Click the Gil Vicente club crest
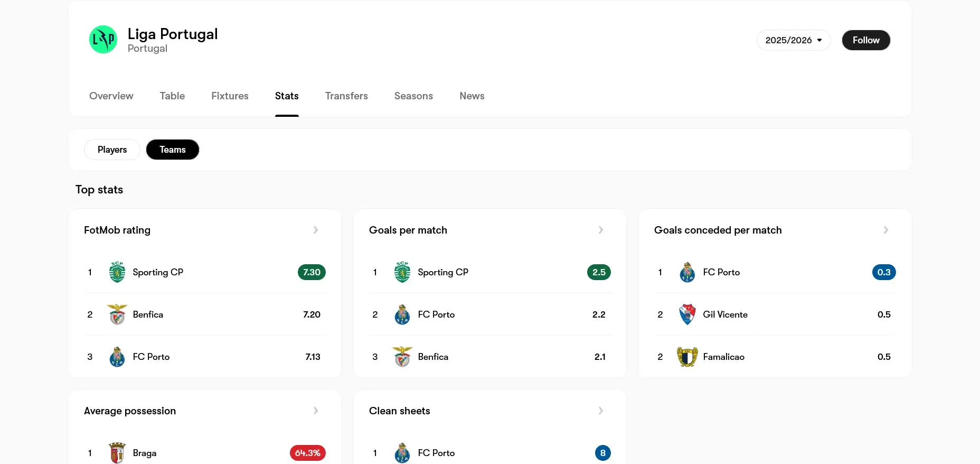 [x=687, y=314]
